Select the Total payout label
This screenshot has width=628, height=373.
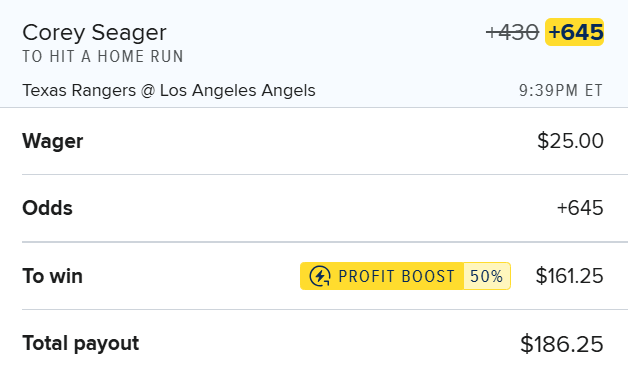click(81, 344)
